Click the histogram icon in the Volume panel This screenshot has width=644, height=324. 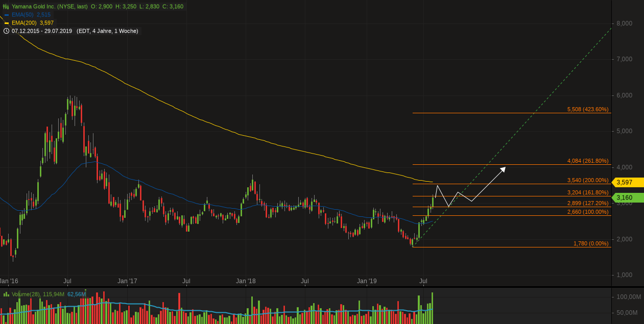[5, 294]
